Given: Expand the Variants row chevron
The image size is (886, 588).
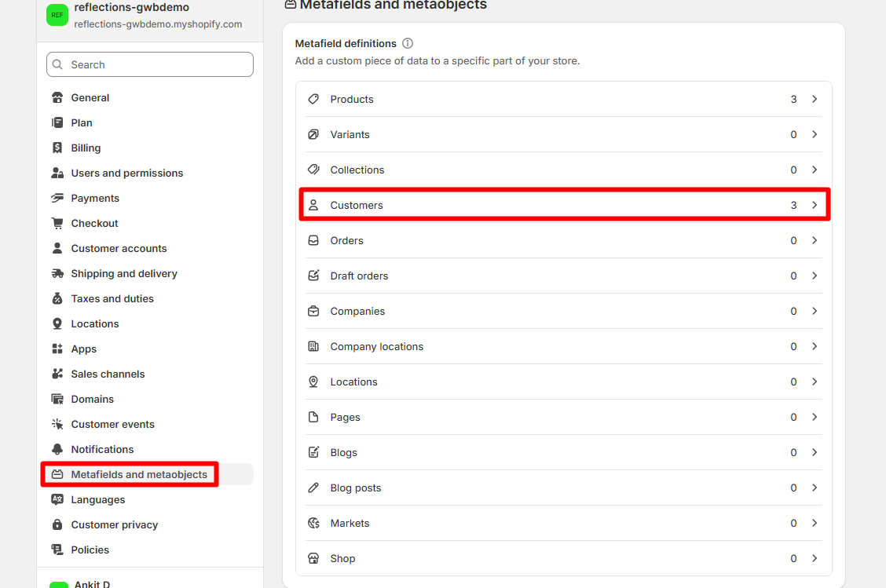Looking at the screenshot, I should (x=815, y=134).
